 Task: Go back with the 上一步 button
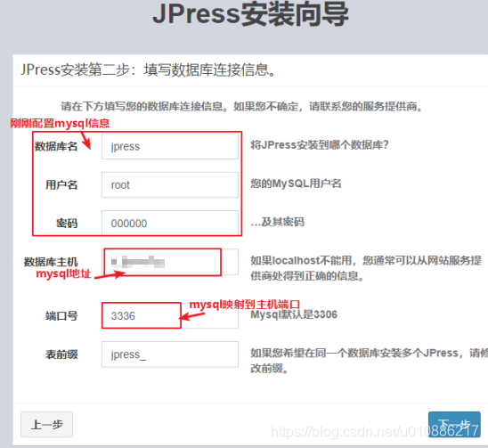(46, 425)
